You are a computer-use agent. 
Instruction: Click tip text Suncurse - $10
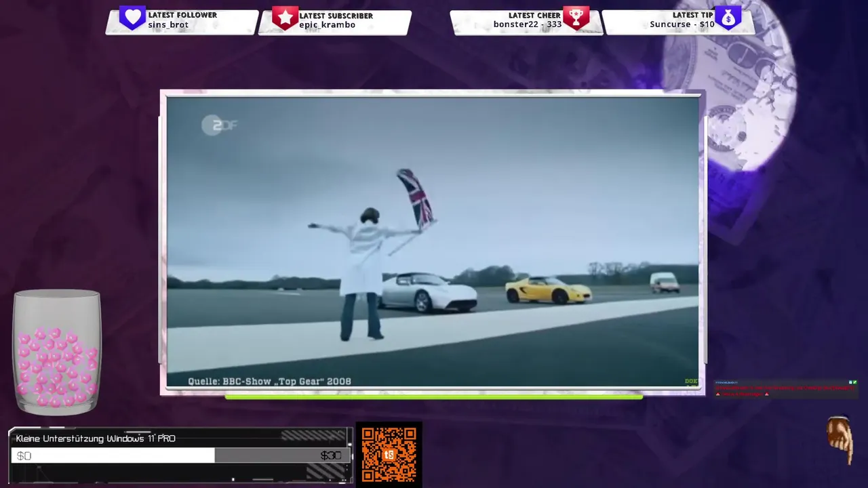(682, 24)
